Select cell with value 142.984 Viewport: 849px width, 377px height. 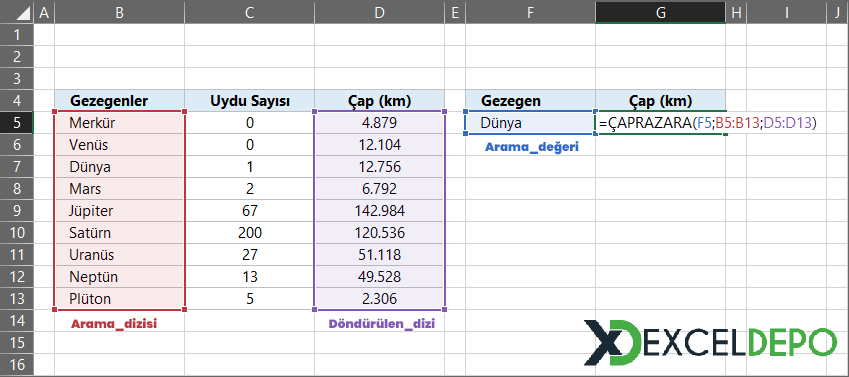click(x=379, y=211)
